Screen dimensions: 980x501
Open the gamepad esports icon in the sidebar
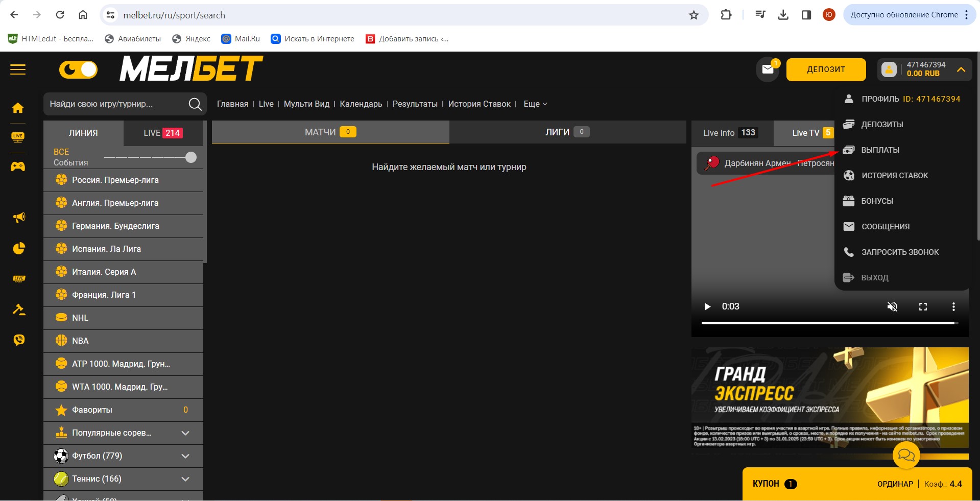click(x=18, y=166)
